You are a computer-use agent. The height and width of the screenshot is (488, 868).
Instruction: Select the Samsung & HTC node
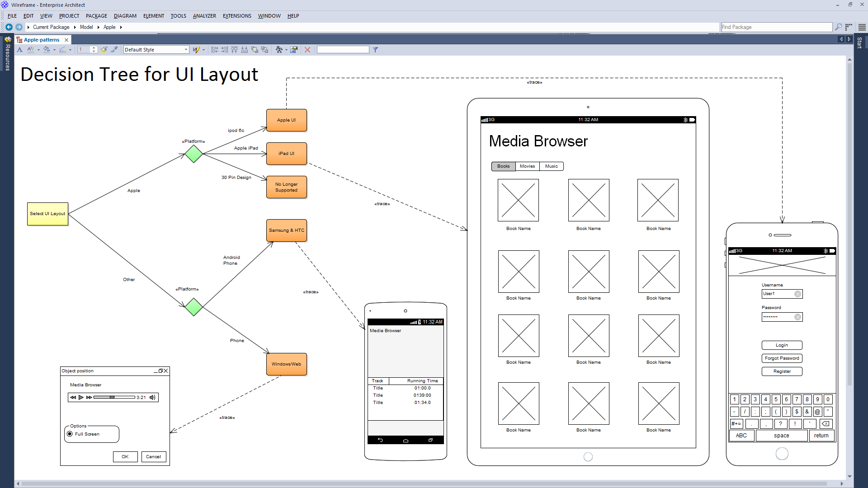(287, 230)
